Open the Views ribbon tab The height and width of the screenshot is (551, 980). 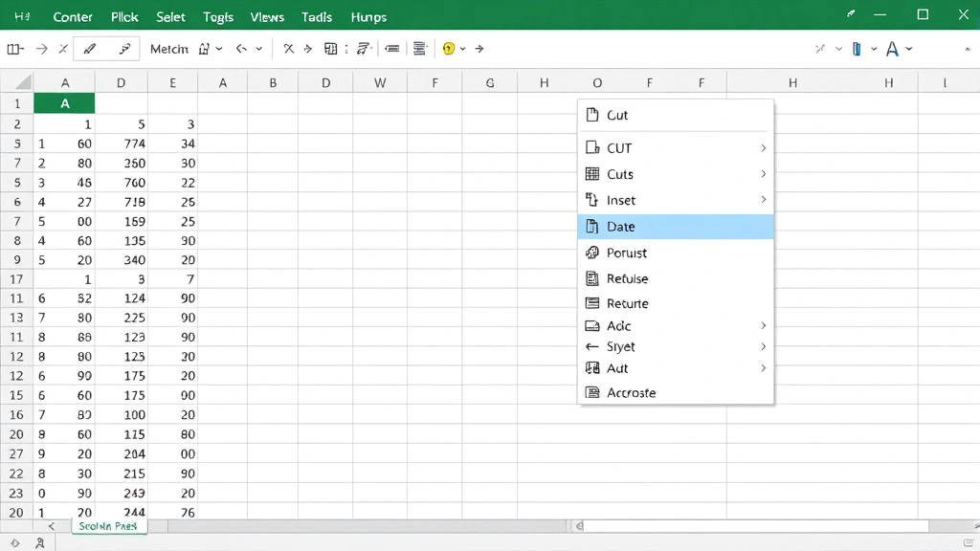[x=266, y=17]
